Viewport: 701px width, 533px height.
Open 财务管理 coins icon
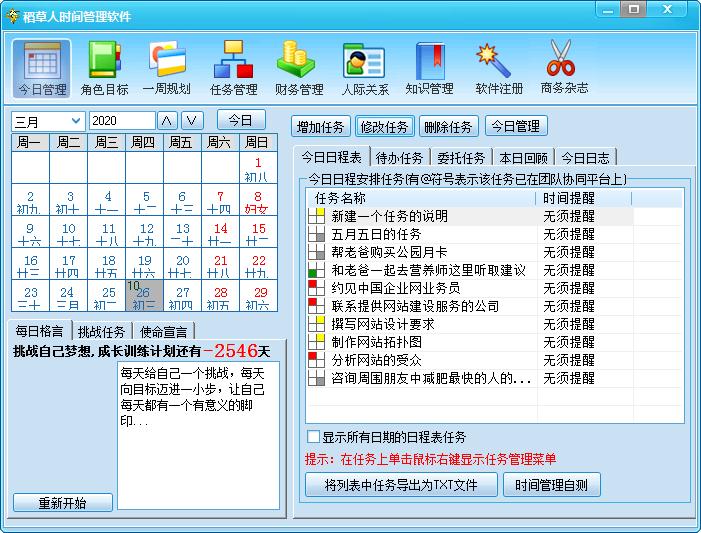coord(298,68)
